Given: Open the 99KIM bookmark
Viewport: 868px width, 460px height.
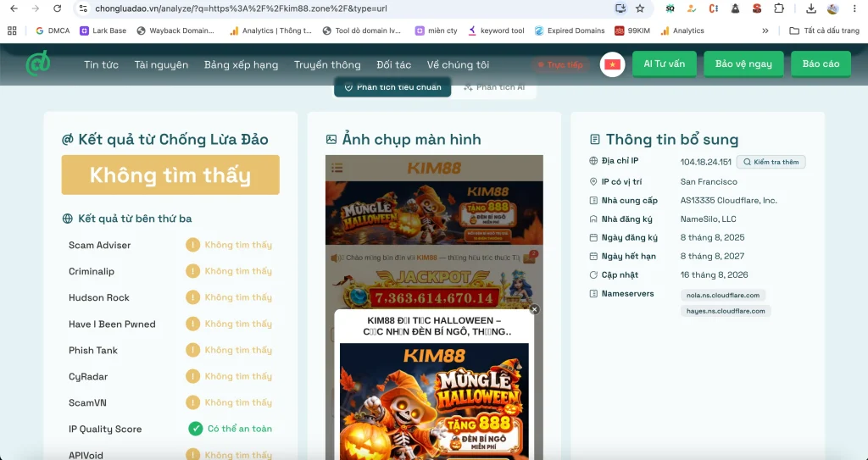Looking at the screenshot, I should (632, 30).
